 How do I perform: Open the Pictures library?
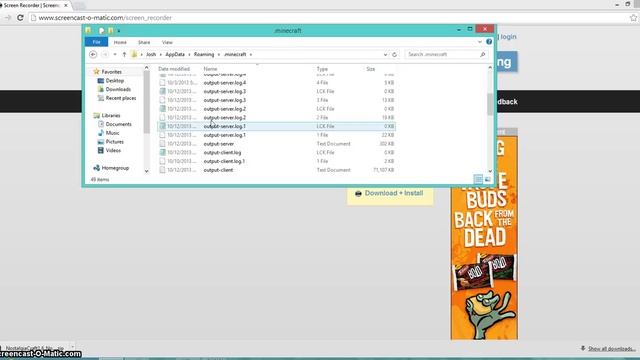coord(114,142)
